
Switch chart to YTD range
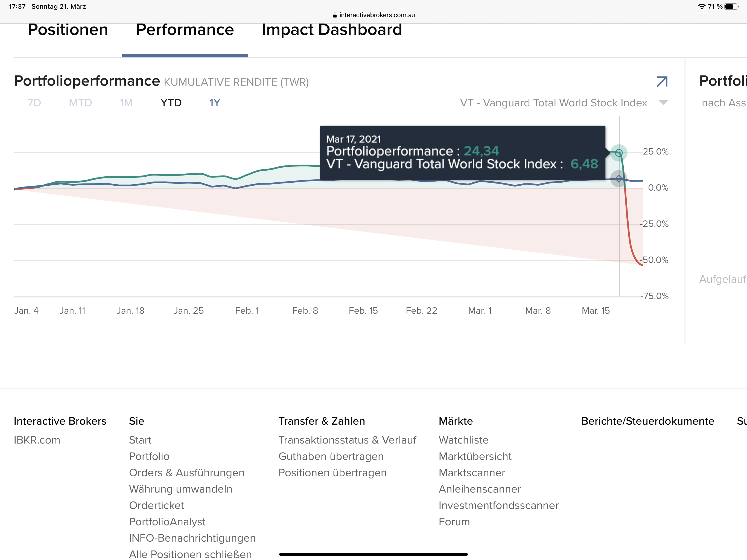point(171,103)
